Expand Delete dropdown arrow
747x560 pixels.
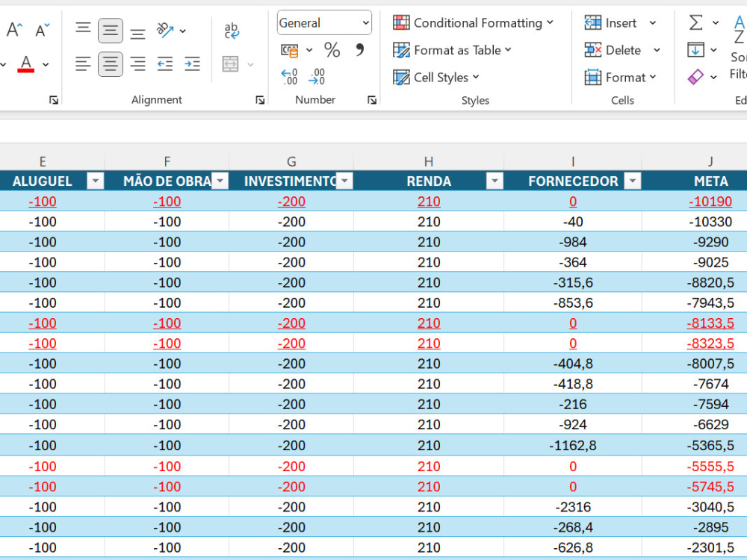click(657, 50)
